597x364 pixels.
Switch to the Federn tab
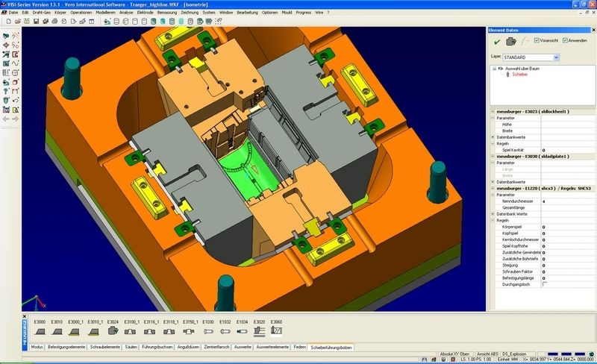click(x=300, y=347)
